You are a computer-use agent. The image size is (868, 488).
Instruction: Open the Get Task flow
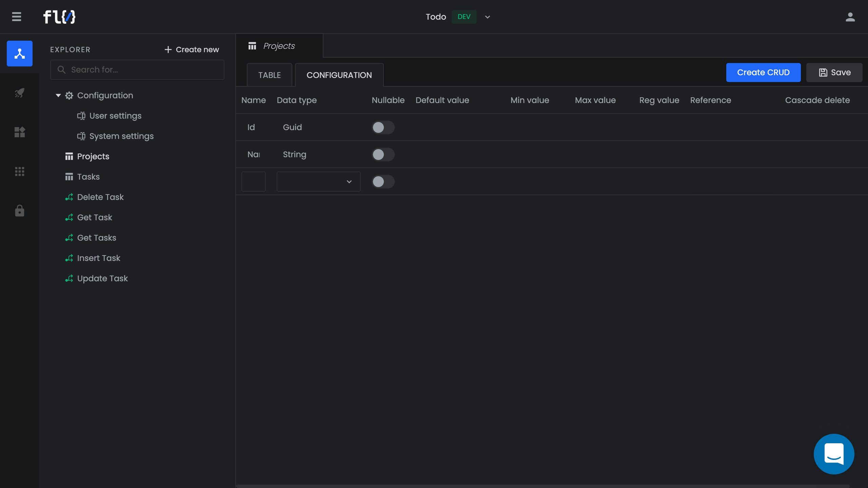pos(95,218)
